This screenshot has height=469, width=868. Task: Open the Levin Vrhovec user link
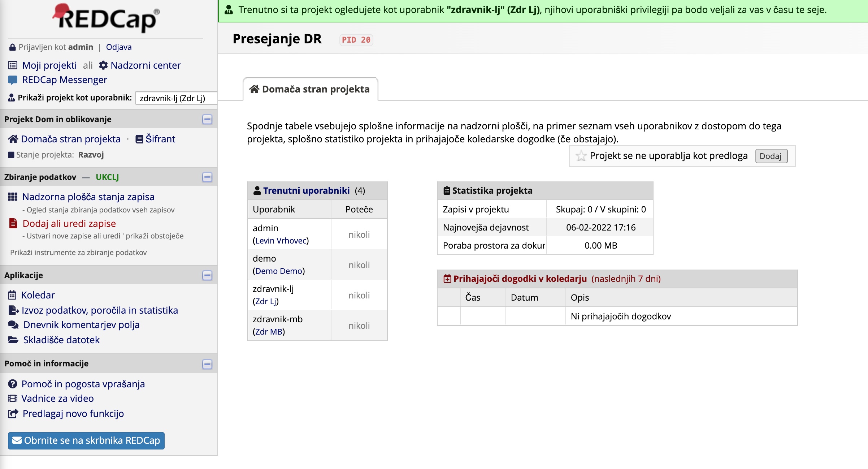(281, 241)
